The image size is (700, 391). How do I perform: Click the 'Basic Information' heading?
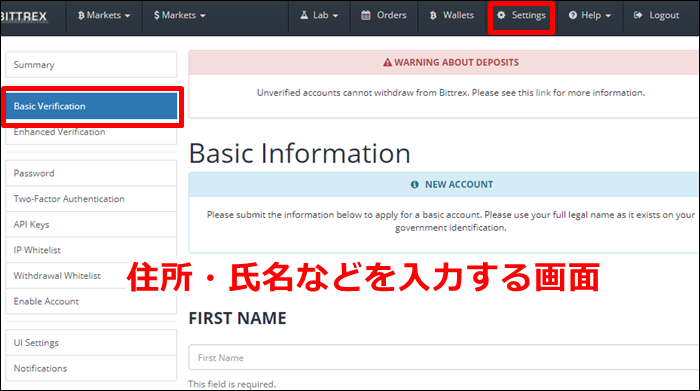pyautogui.click(x=300, y=154)
